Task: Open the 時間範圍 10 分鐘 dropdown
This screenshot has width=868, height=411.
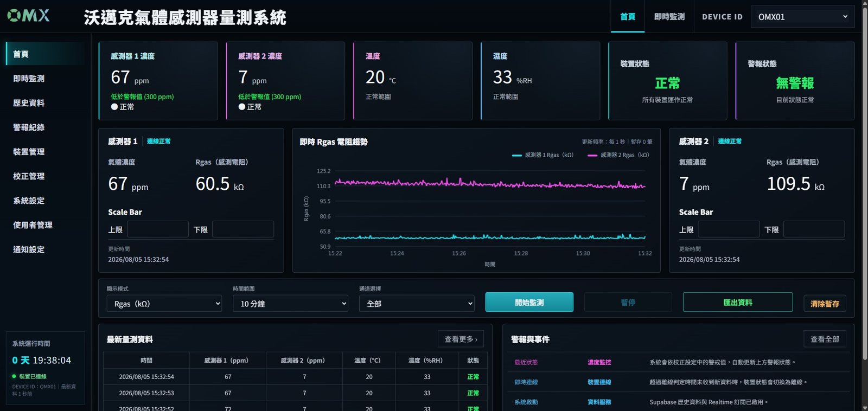Action: [x=290, y=304]
